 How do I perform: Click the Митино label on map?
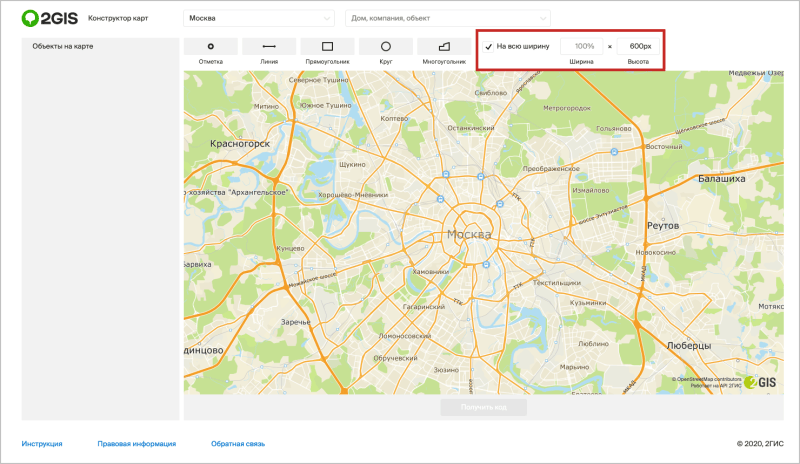(x=266, y=106)
